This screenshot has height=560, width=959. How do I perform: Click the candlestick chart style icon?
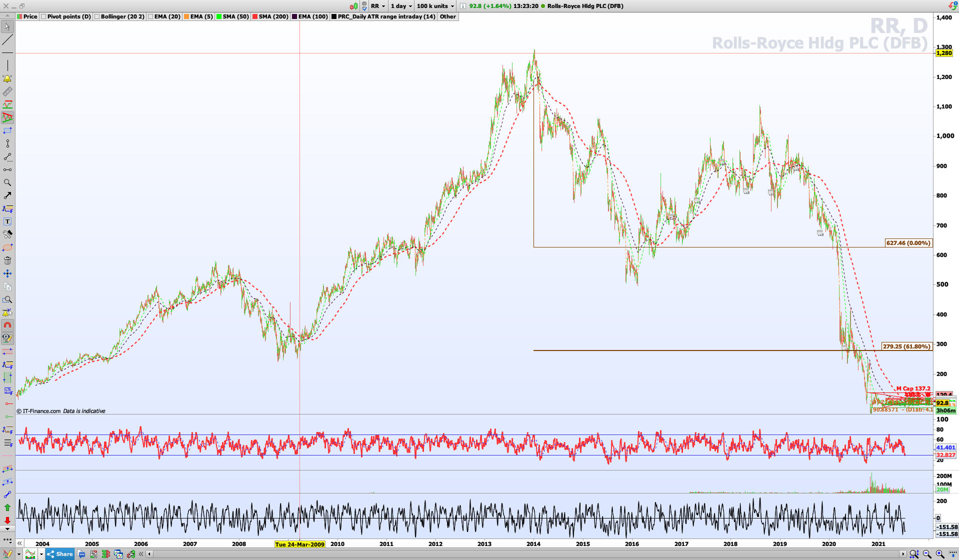(354, 6)
